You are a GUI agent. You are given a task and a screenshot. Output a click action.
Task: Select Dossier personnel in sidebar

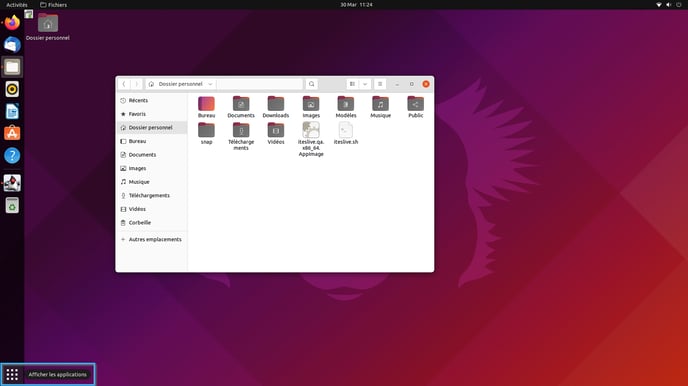click(x=152, y=128)
